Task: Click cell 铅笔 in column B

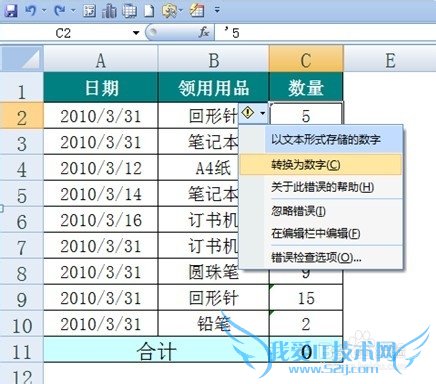Action: point(213,324)
